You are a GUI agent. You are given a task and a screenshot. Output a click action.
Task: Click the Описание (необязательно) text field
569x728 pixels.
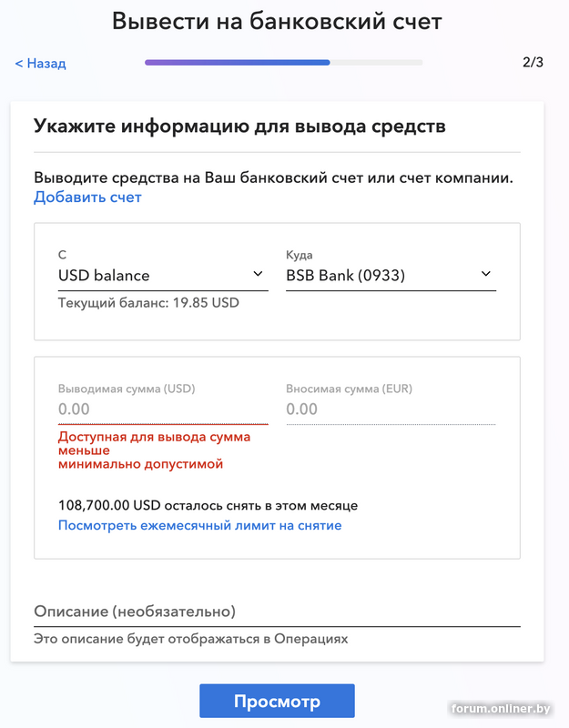(x=277, y=612)
